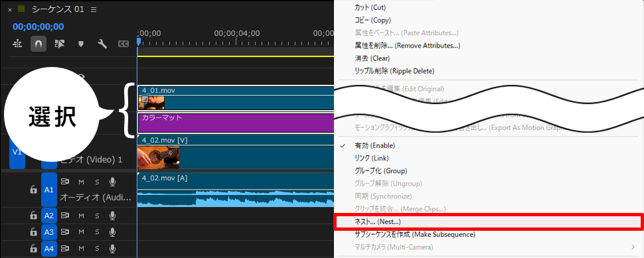Screen dimensions: 644x258
Task: Toggle the magnet Snap icon in timeline
Action: tap(39, 44)
